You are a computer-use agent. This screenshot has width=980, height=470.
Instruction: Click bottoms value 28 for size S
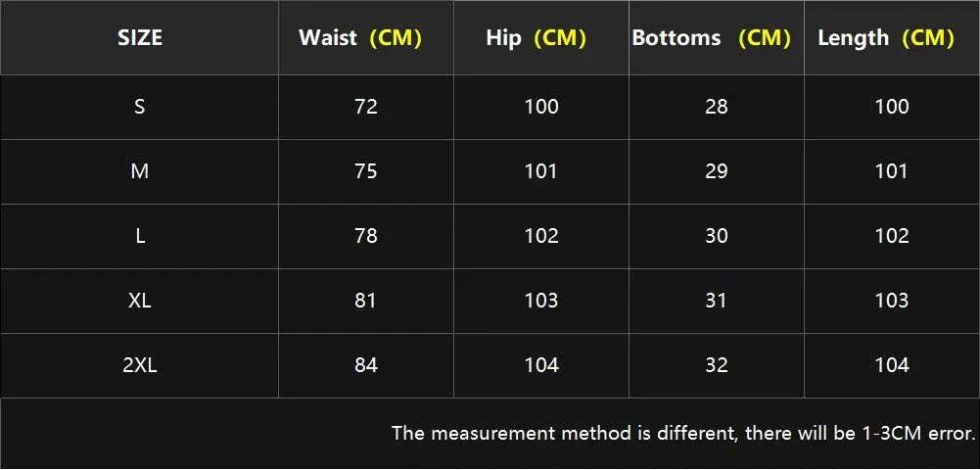pos(717,107)
